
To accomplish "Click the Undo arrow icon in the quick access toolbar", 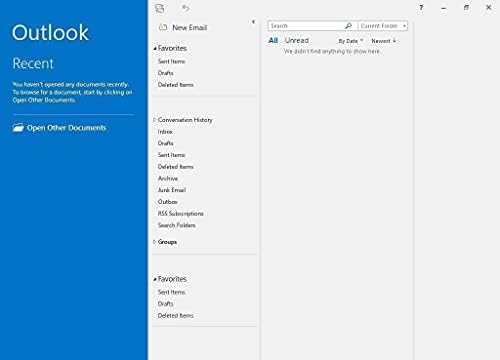I will click(x=186, y=8).
